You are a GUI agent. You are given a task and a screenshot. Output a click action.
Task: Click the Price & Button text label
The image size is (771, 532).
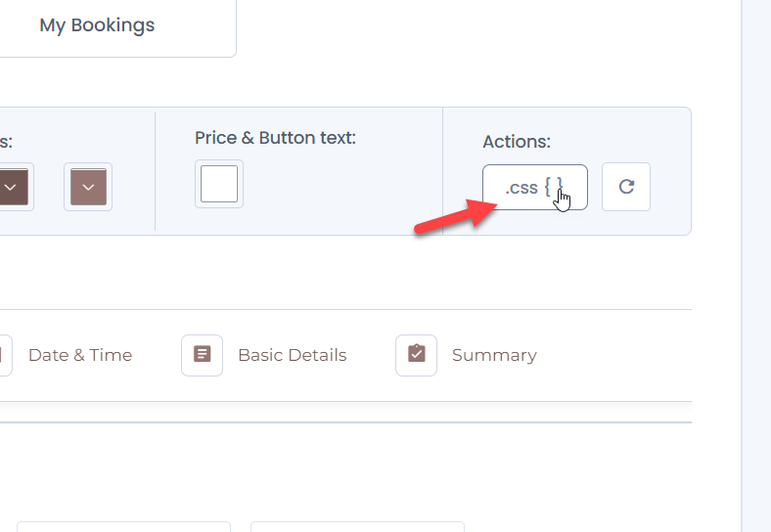point(275,138)
